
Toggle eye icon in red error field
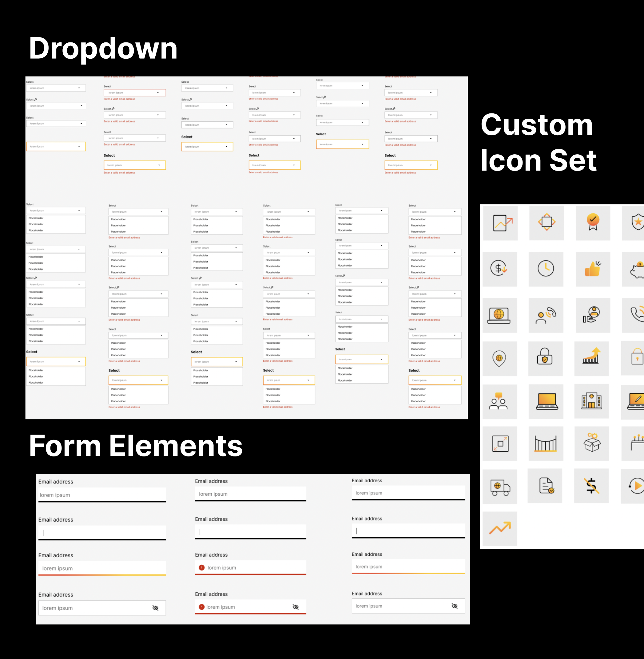tap(295, 607)
